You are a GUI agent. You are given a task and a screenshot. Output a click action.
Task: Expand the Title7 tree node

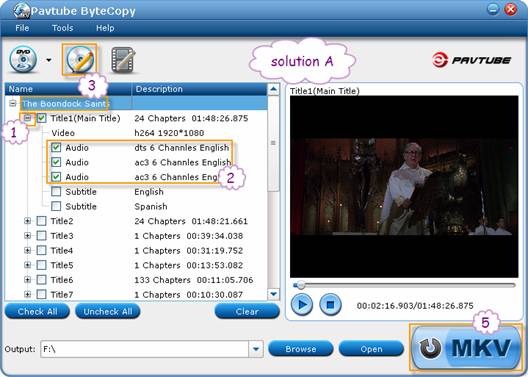point(28,295)
